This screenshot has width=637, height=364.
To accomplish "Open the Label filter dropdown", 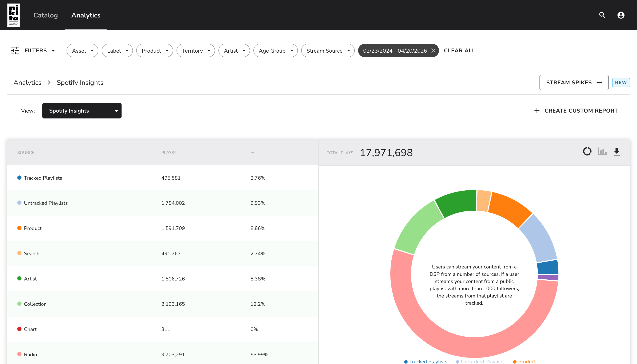I will click(117, 50).
